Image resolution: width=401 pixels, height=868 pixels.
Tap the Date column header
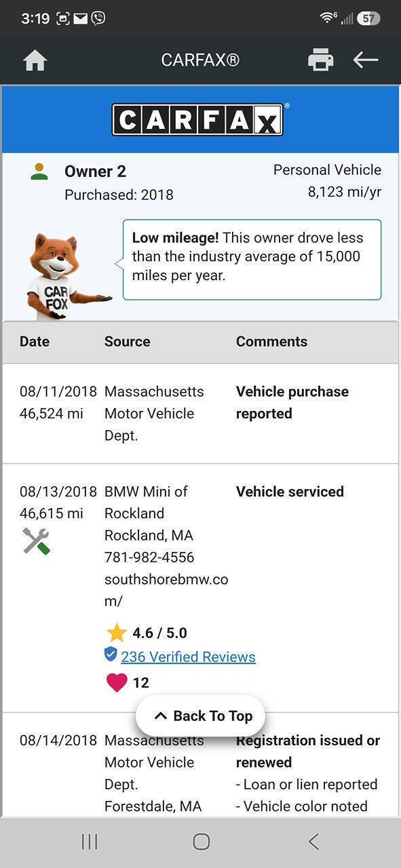(35, 341)
